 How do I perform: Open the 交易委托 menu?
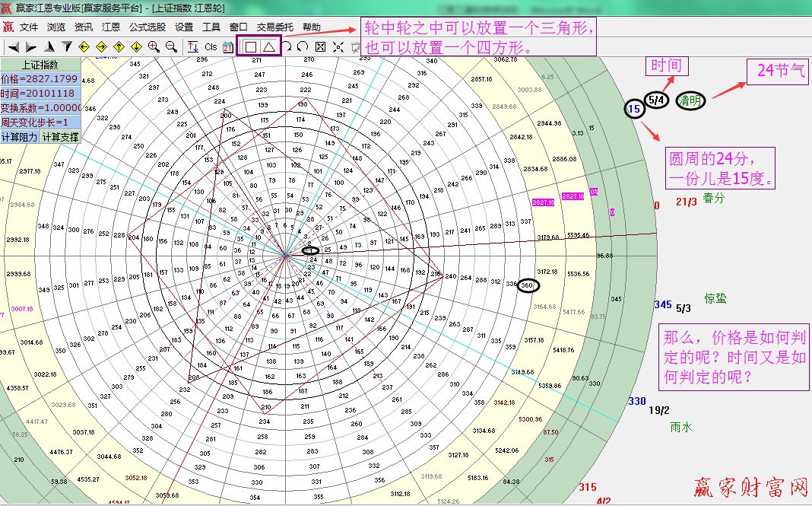[274, 27]
